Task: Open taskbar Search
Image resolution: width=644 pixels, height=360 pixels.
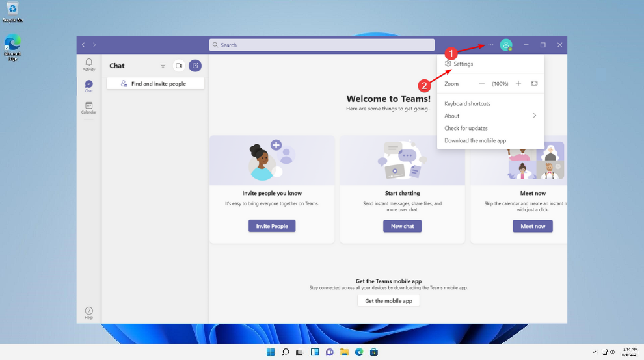Action: 285,352
